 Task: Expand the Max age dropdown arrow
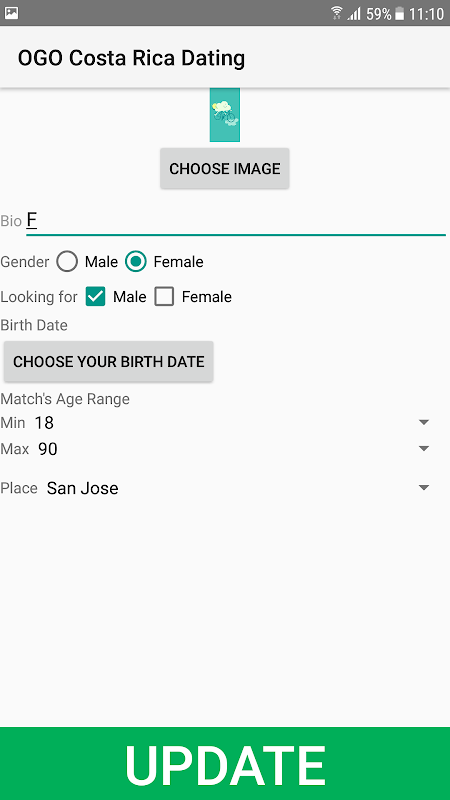[423, 448]
